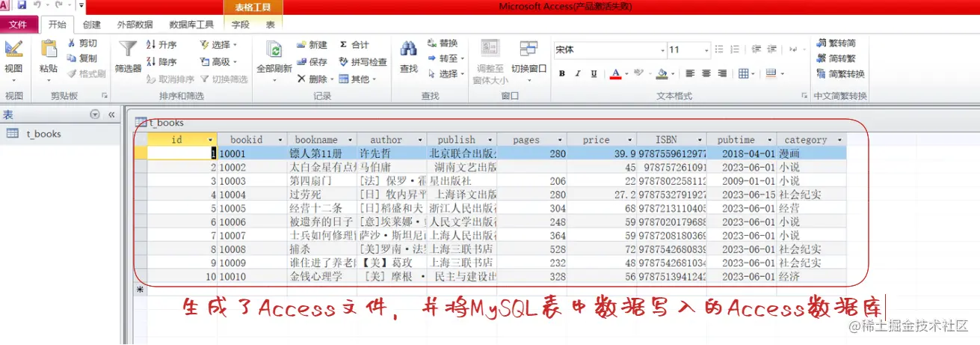
Task: Click font color button with red A
Action: 616,74
